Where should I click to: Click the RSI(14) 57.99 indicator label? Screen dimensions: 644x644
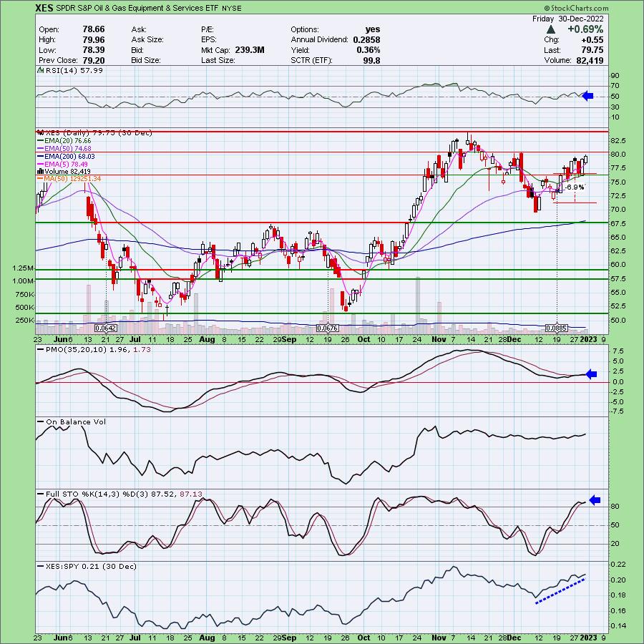70,71
